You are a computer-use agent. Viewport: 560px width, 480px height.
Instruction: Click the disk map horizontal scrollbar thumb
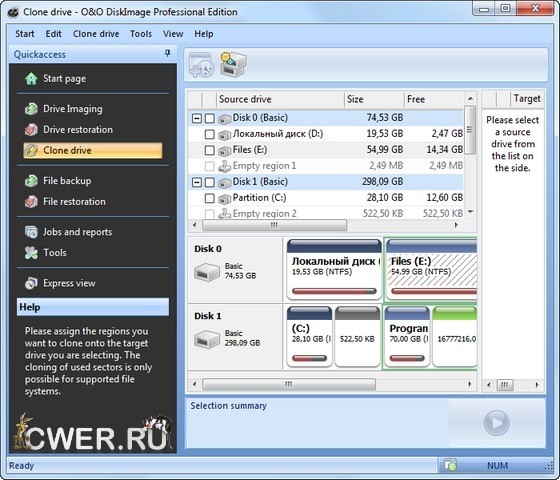(289, 384)
